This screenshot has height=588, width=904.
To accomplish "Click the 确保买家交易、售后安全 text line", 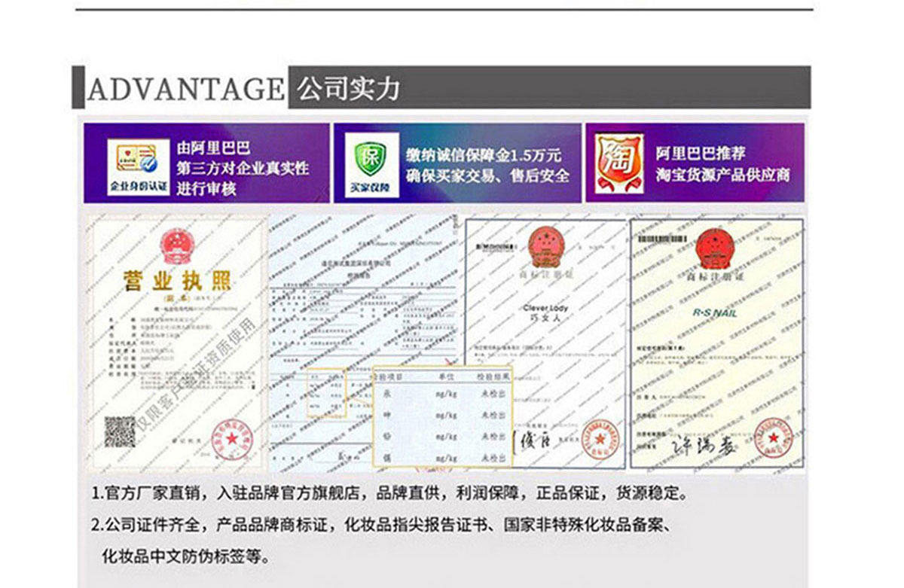I will point(487,176).
